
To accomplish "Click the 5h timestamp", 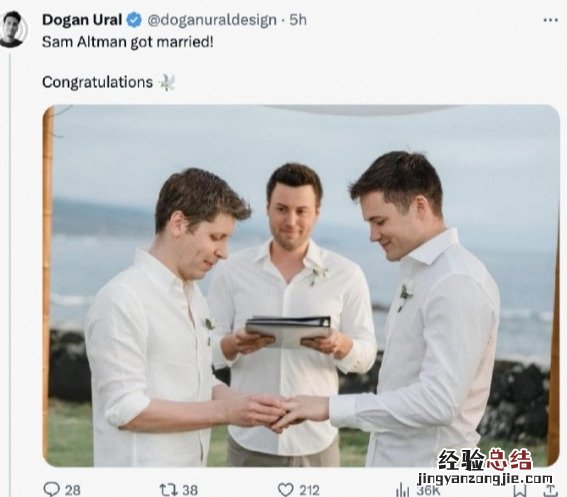I will (298, 20).
